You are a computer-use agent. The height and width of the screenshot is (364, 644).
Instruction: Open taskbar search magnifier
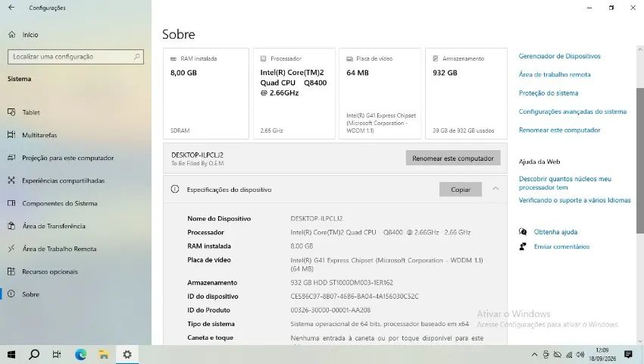click(35, 354)
